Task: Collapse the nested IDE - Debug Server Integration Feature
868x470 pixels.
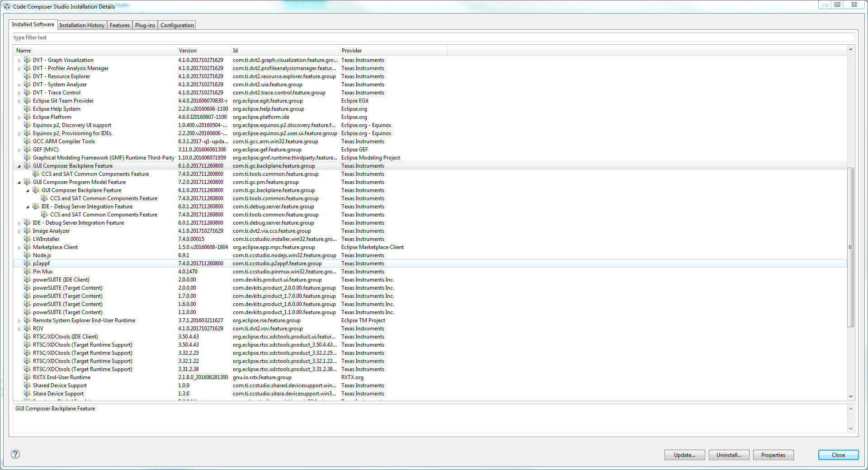Action: [28, 207]
